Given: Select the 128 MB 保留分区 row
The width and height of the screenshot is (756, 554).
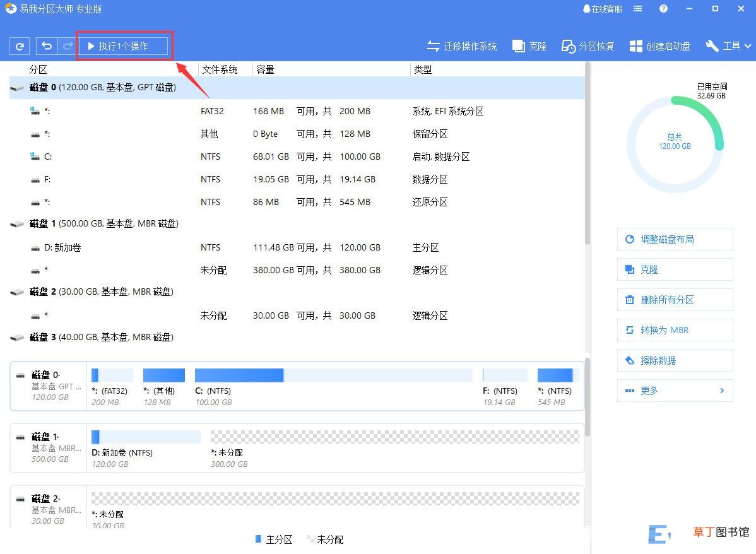Looking at the screenshot, I should point(297,134).
